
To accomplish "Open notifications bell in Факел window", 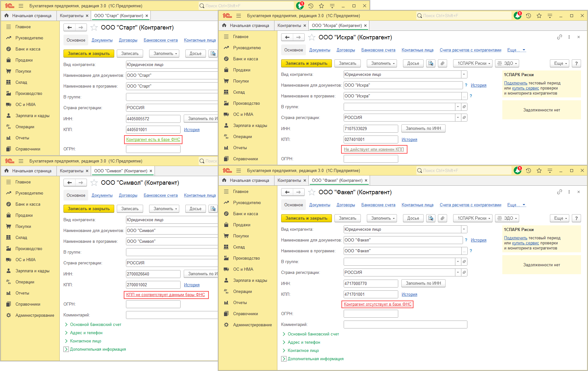I will [518, 170].
